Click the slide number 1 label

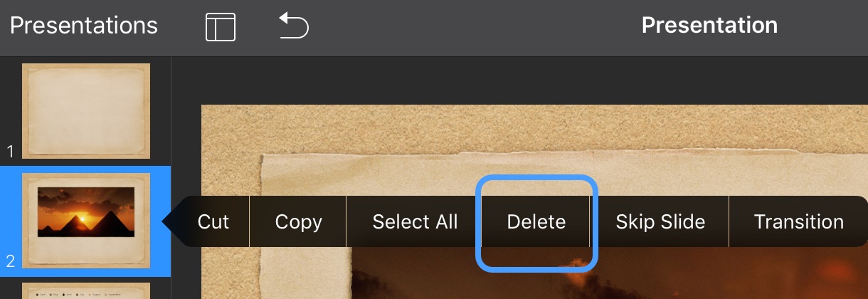10,151
